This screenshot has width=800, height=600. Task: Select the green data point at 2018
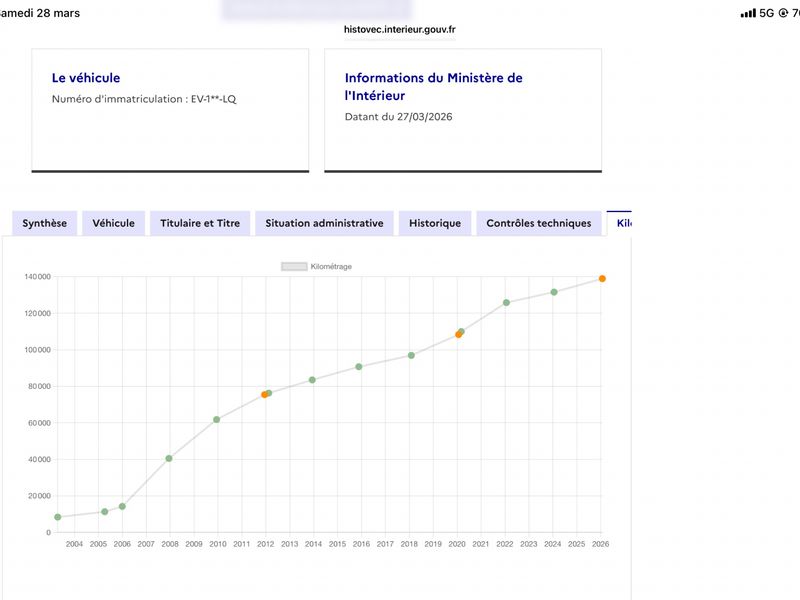pos(411,355)
